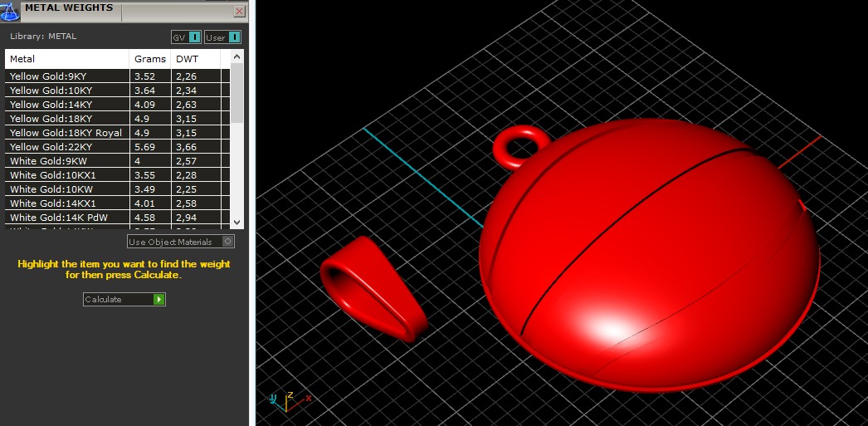Toggle the GV library switch
This screenshot has height=426, width=868.
point(186,37)
